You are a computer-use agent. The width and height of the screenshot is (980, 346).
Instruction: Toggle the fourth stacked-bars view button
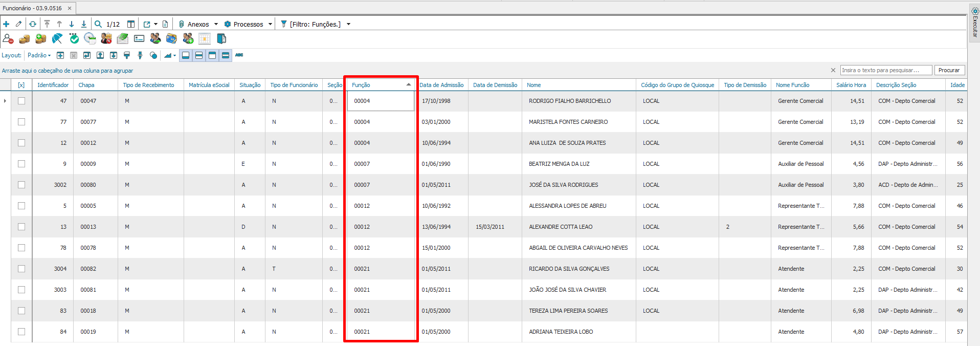point(226,55)
